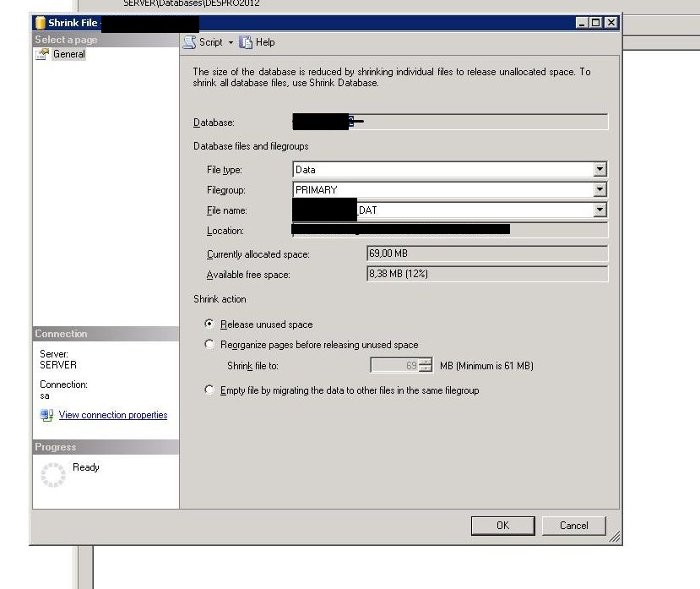The width and height of the screenshot is (700, 589).
Task: Maximize the Shrink File dialog
Action: 595,22
